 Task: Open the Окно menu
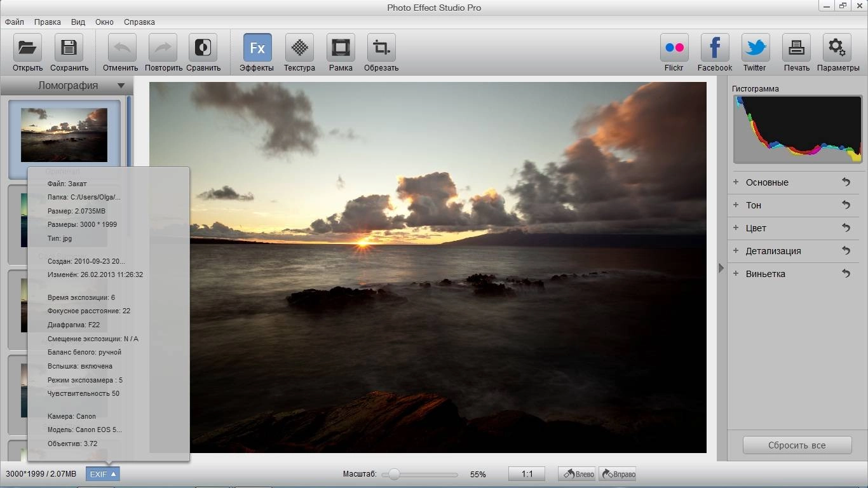coord(104,22)
